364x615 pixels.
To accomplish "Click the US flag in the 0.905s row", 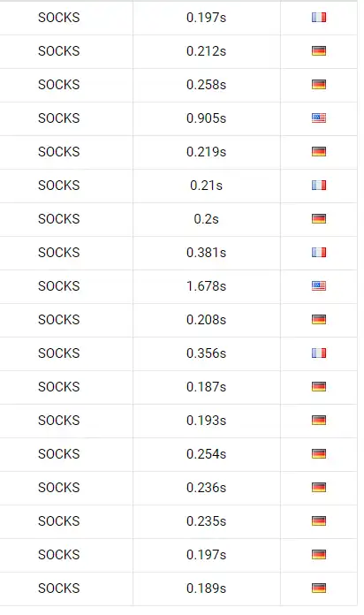I will click(318, 118).
